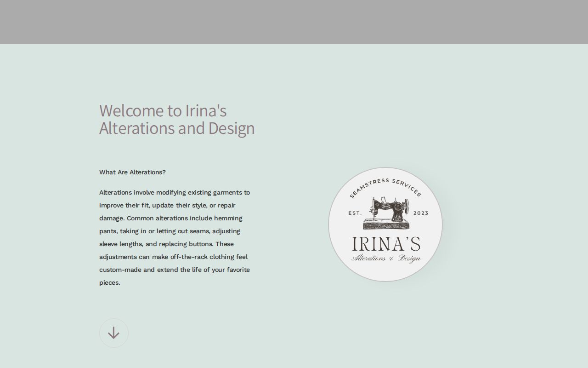Open Irina's Seamstress Services round logo
The width and height of the screenshot is (588, 368).
(385, 224)
